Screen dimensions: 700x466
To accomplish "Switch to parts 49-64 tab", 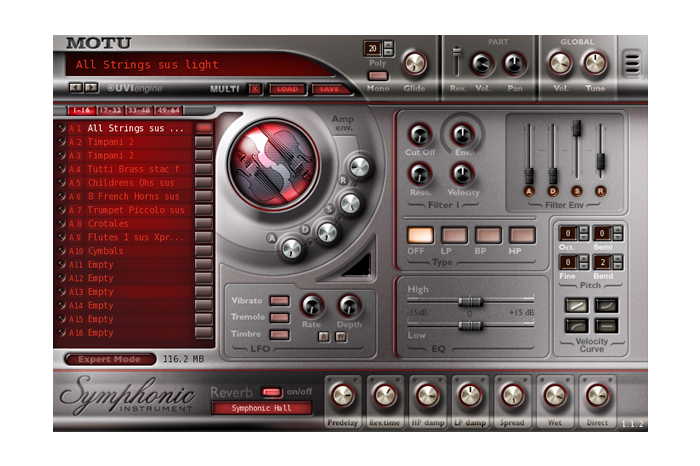I will [168, 110].
